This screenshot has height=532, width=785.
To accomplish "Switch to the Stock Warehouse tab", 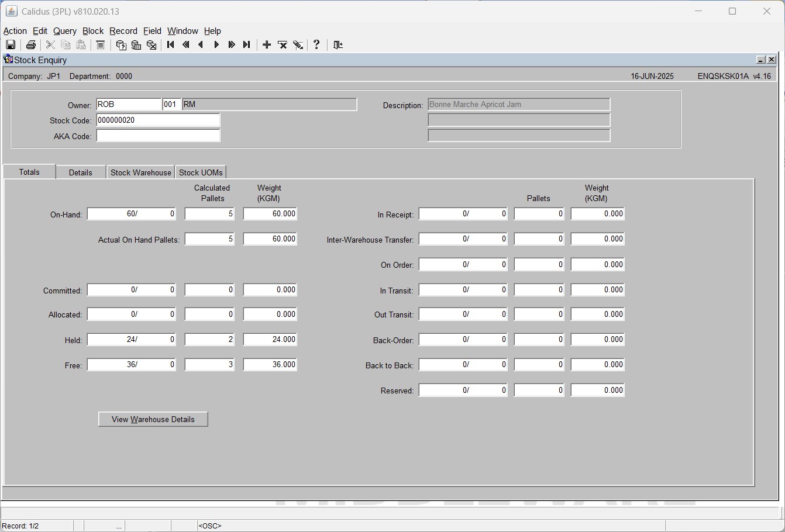I will pyautogui.click(x=140, y=172).
